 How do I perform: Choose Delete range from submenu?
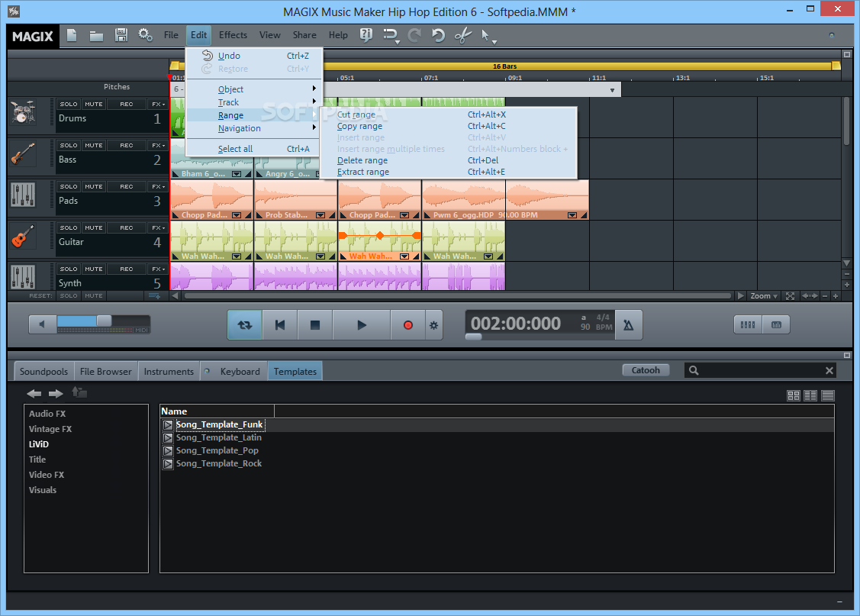tap(448, 160)
